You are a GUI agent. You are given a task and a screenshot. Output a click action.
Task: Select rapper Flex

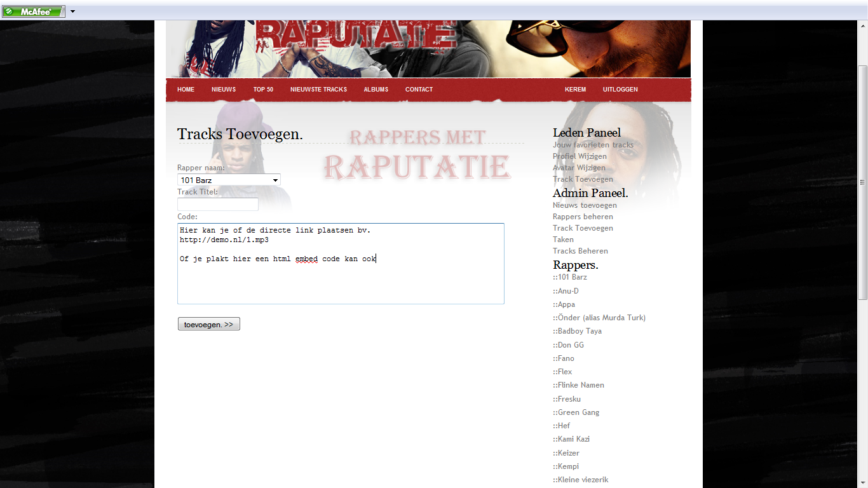tap(562, 372)
